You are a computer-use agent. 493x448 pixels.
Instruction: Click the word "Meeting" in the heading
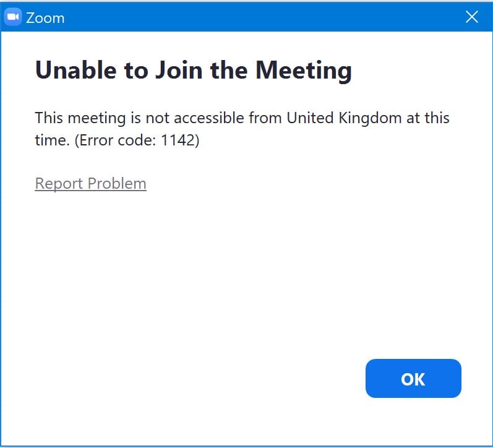304,71
